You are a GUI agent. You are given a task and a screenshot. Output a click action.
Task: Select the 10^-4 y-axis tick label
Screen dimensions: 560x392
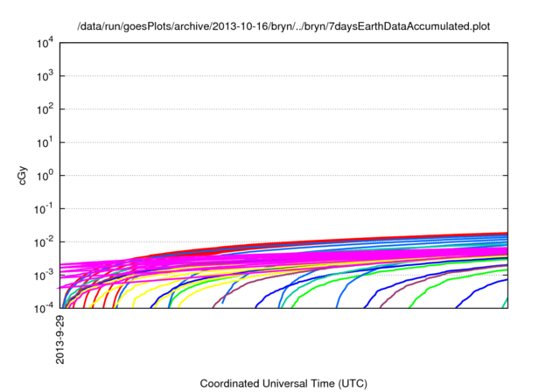[x=44, y=309]
